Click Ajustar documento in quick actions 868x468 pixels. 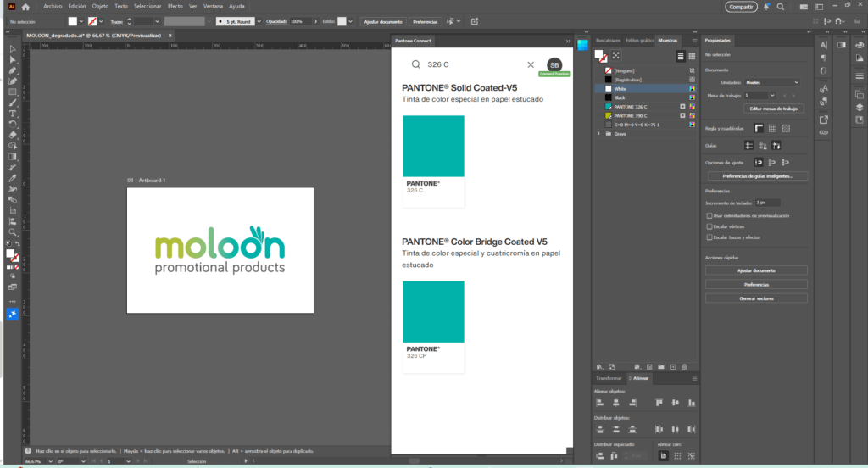pos(756,270)
